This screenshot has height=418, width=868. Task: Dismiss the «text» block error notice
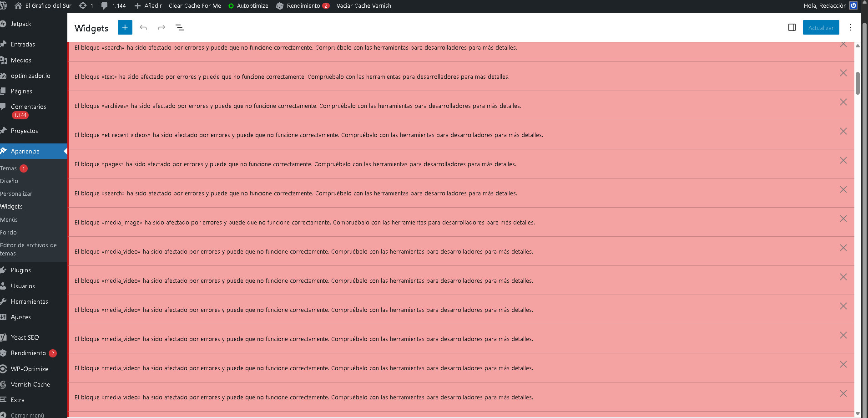843,73
